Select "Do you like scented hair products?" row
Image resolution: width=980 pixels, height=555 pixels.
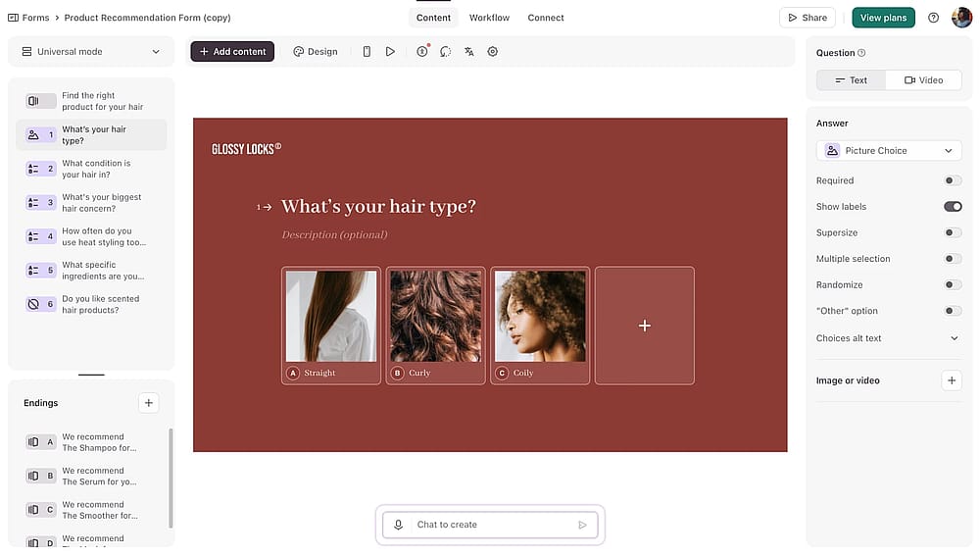[91, 304]
